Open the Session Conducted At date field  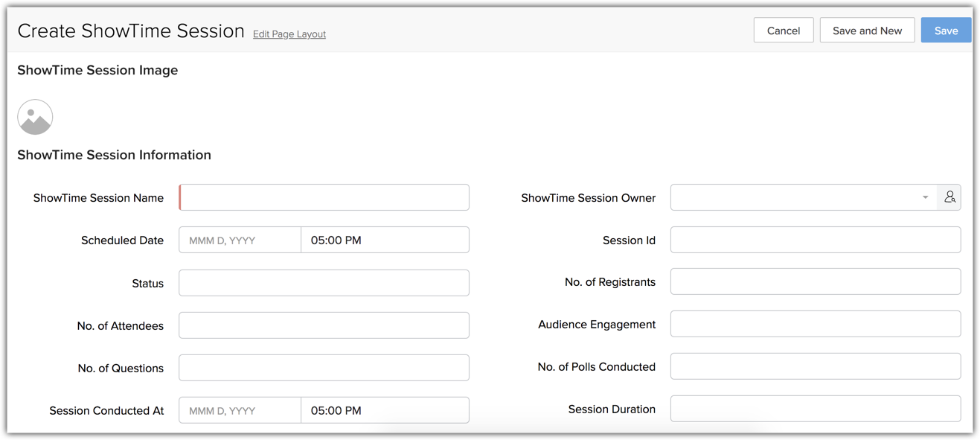(240, 410)
